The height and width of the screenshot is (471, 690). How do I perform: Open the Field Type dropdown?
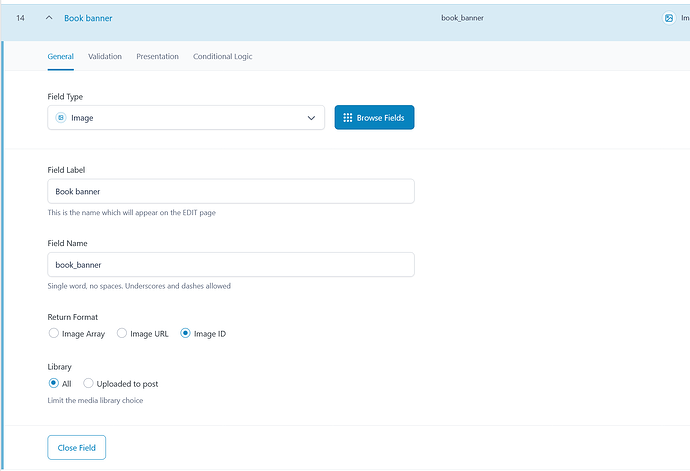tap(186, 118)
